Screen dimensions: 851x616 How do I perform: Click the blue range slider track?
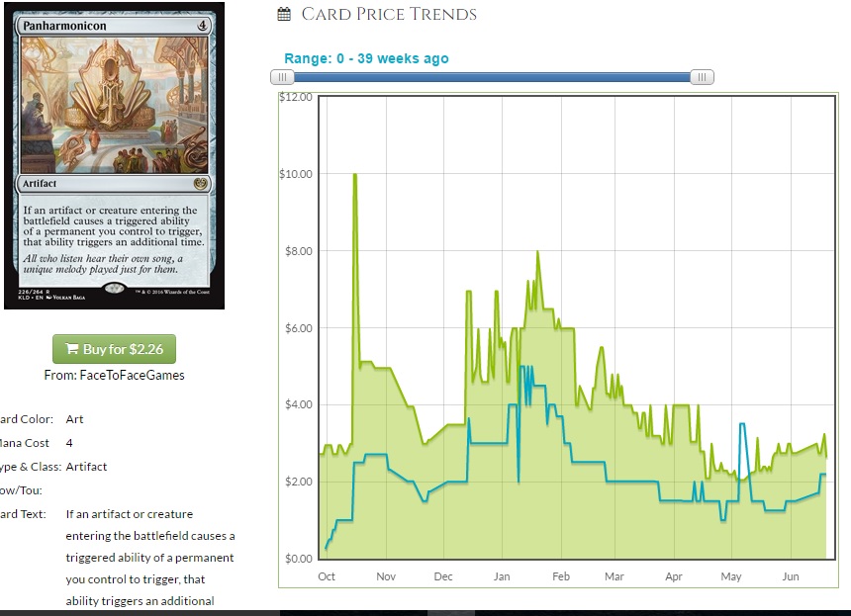[x=492, y=77]
